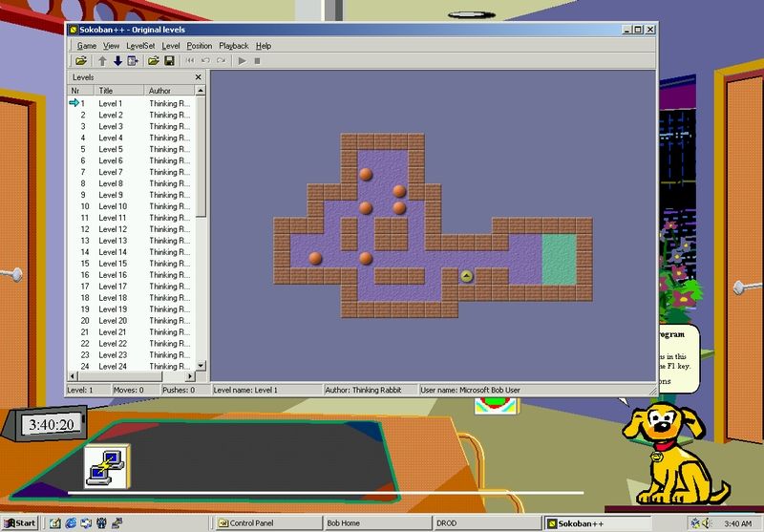This screenshot has height=532, width=764.
Task: Click the floppy disk save icon
Action: click(169, 61)
